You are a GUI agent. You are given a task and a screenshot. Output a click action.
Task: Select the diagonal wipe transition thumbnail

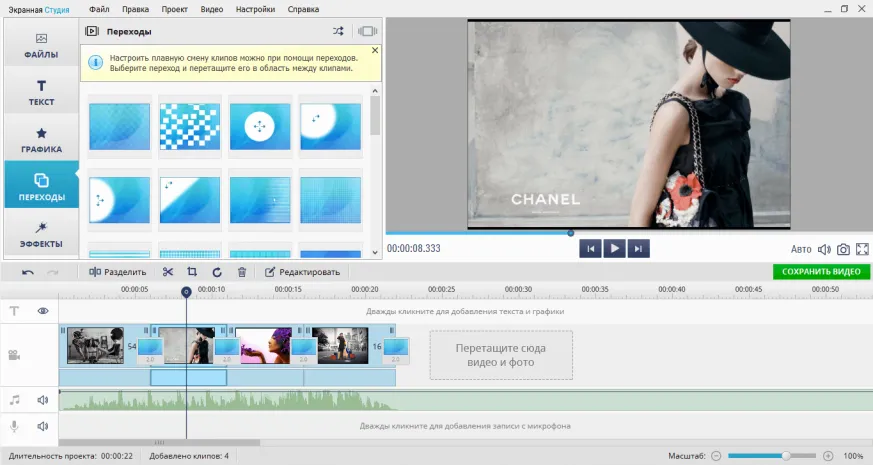[190, 200]
